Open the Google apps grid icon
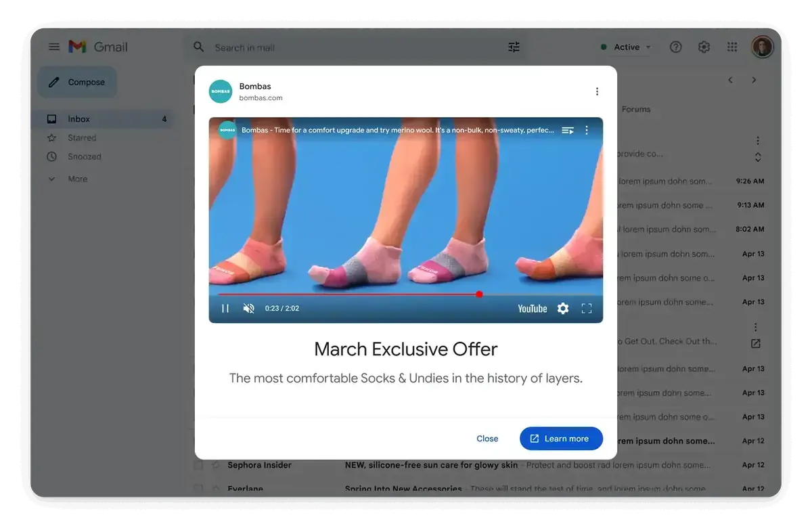Viewport: 812px width, 530px height. 732,47
